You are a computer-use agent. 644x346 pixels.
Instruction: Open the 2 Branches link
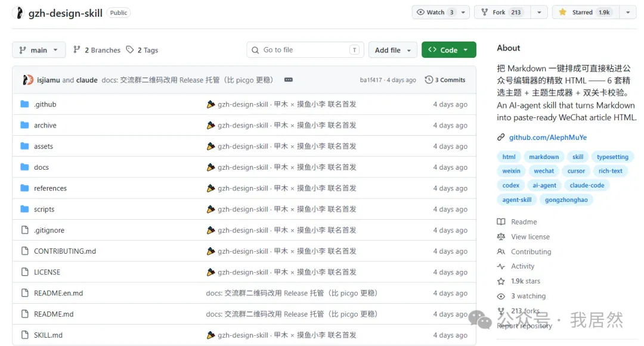pyautogui.click(x=97, y=50)
